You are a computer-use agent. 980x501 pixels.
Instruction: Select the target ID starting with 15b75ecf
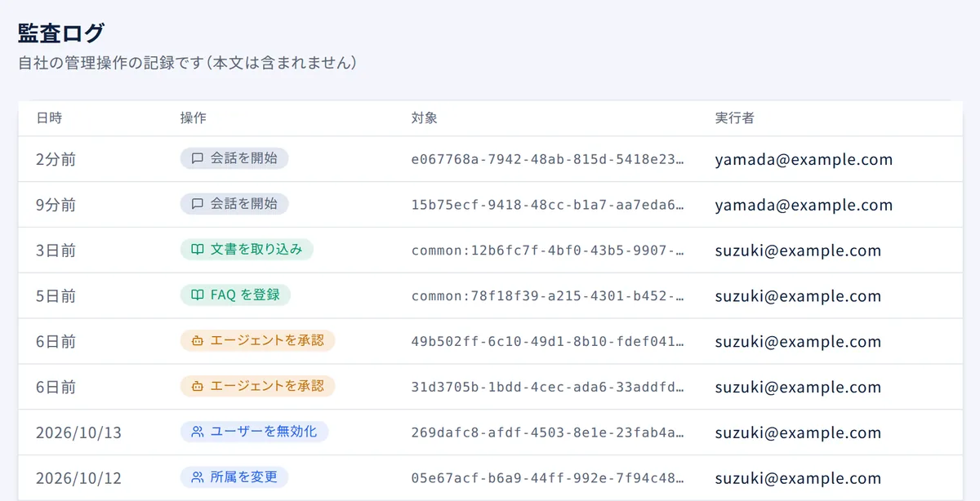[x=548, y=205]
